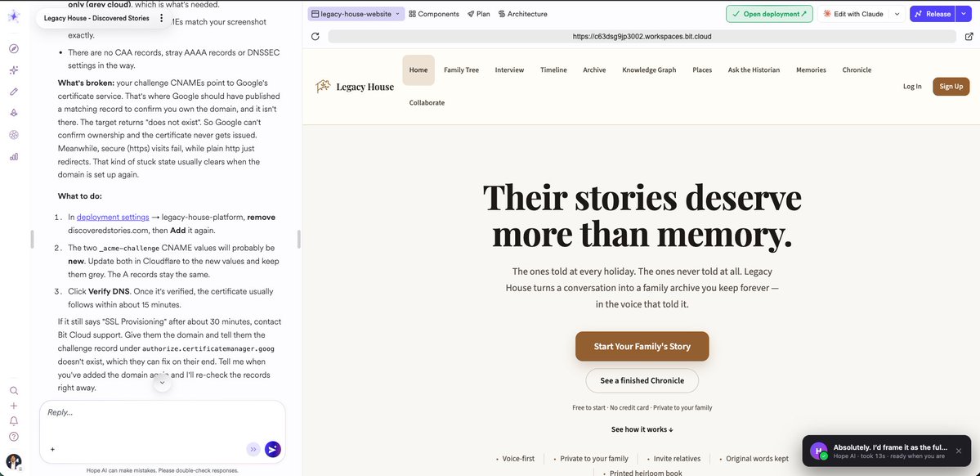Open Ask the Historian in site navigation
Image resolution: width=980 pixels, height=476 pixels.
coord(754,70)
